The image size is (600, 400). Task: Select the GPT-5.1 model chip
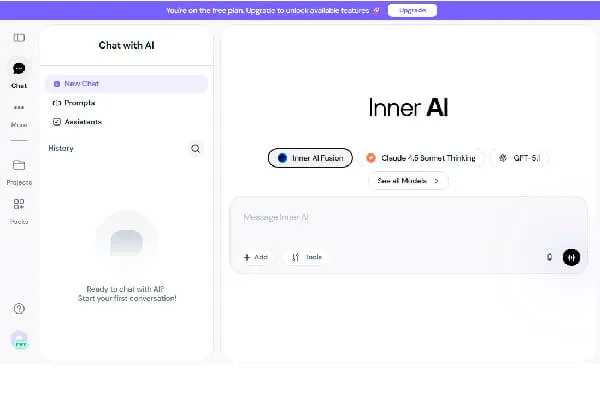[x=519, y=158]
